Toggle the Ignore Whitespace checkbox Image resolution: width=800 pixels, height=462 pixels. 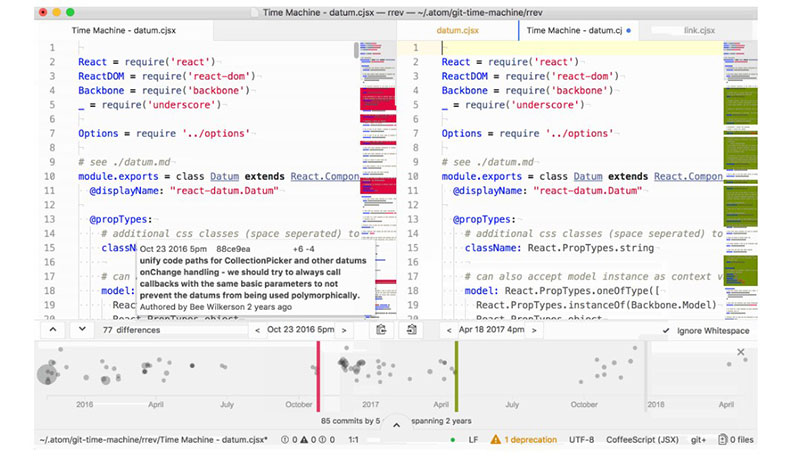pyautogui.click(x=666, y=330)
